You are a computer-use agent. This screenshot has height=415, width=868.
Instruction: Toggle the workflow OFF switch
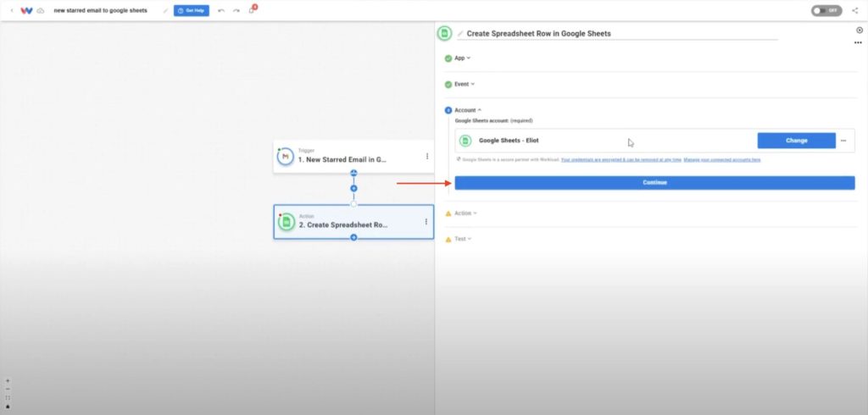click(x=826, y=10)
